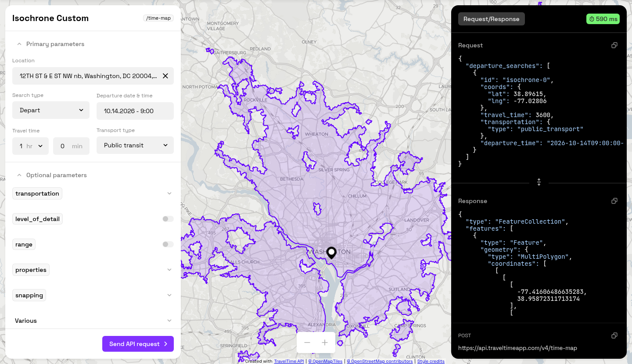Click the /time-map endpoint badge
Image resolution: width=632 pixels, height=364 pixels.
tap(158, 18)
